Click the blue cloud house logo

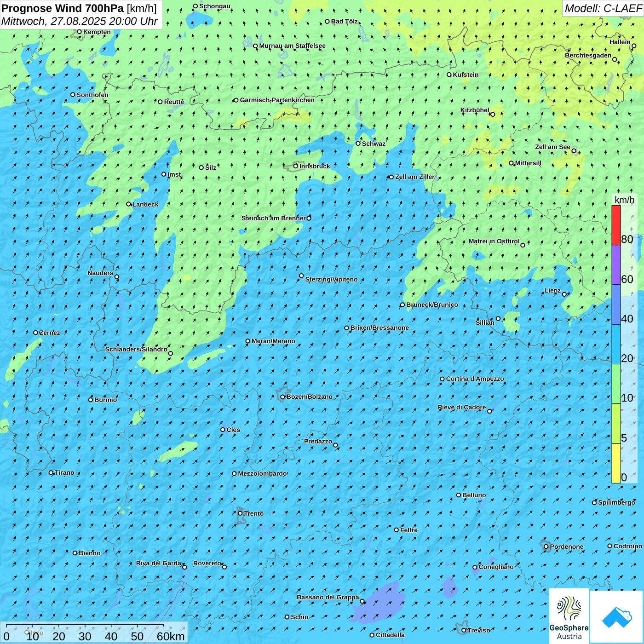point(616,616)
